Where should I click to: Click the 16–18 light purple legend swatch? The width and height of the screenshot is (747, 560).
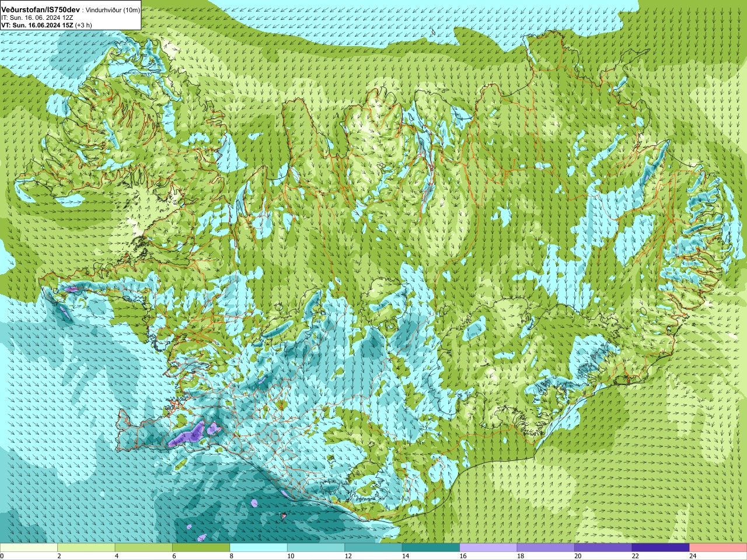pyautogui.click(x=488, y=548)
